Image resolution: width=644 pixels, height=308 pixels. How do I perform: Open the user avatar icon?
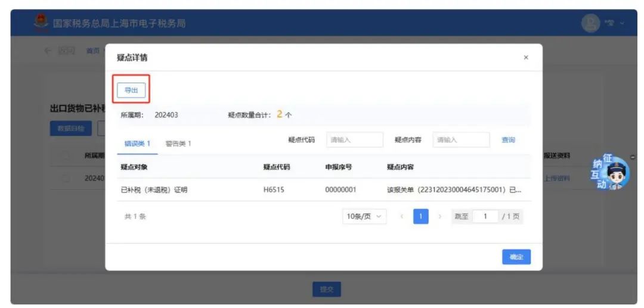click(590, 23)
